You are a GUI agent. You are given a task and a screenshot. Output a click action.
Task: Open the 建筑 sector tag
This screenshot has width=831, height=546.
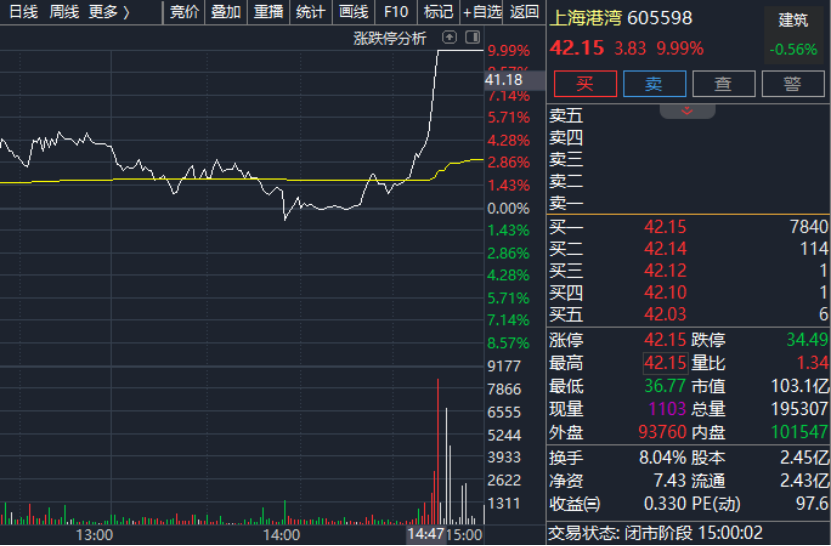tap(793, 21)
